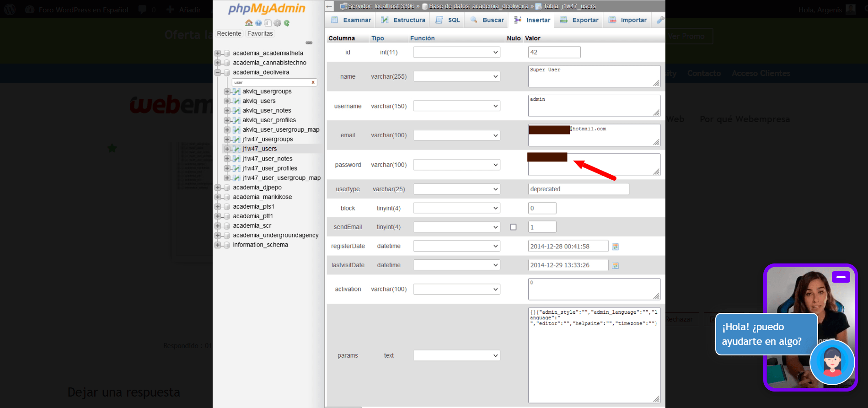Image resolution: width=868 pixels, height=408 pixels.
Task: Click Foro WordPress en Español admin link
Action: pos(77,10)
